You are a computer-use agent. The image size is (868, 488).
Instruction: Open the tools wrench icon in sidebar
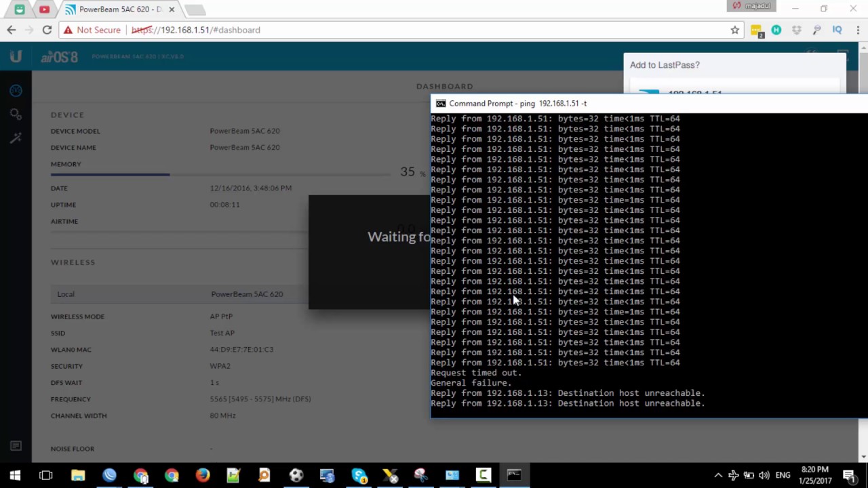[16, 138]
